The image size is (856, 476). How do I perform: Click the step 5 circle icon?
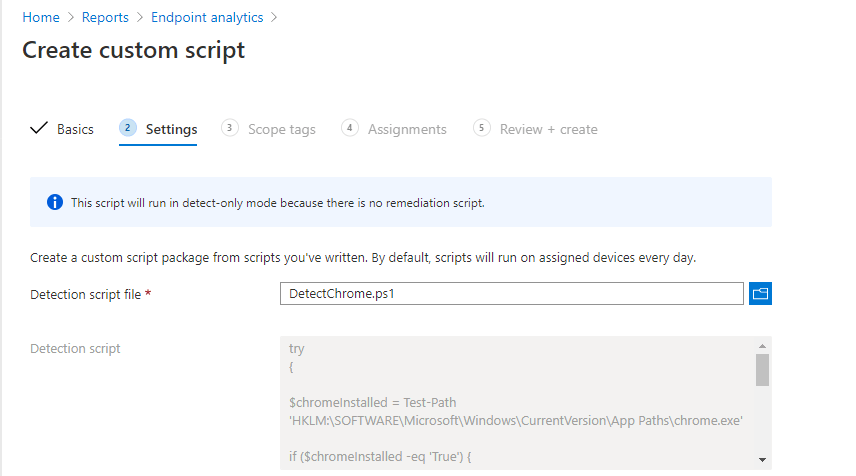pos(482,128)
